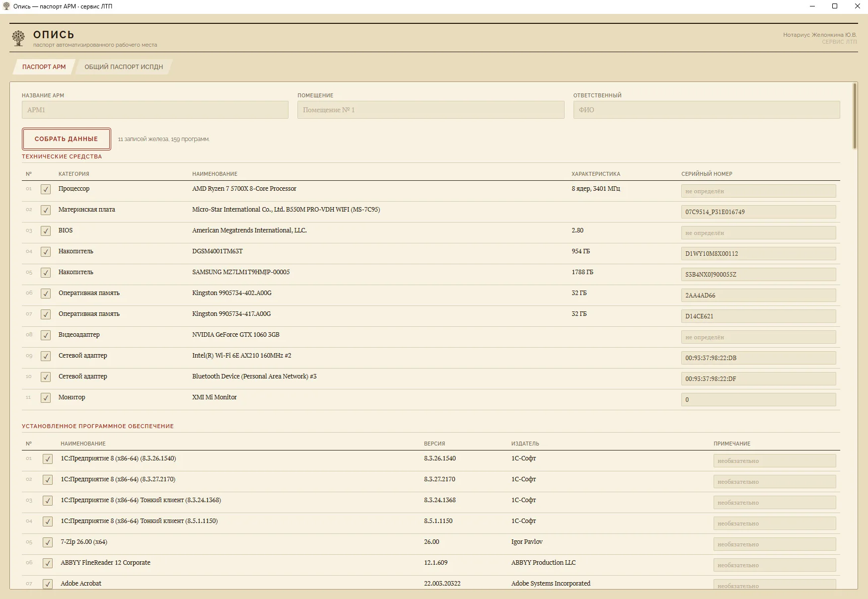This screenshot has height=599, width=868.
Task: Click the СОБРАТЬ ДАННЫЕ button
Action: 66,139
